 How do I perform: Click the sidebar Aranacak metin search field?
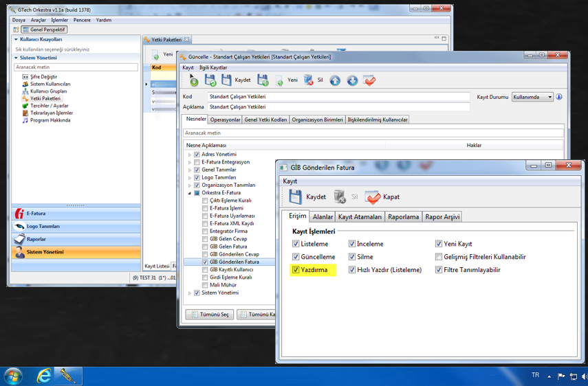coord(76,67)
